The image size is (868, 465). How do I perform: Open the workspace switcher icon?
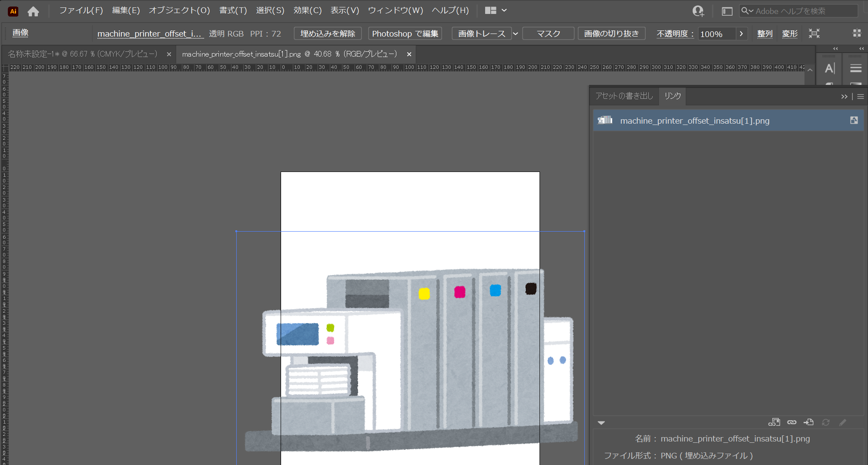(x=727, y=11)
